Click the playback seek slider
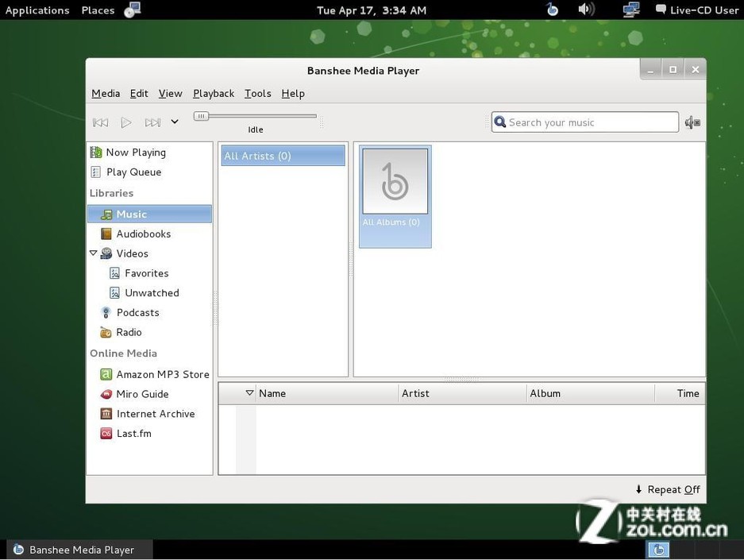Viewport: 744px width, 560px height. 256,117
